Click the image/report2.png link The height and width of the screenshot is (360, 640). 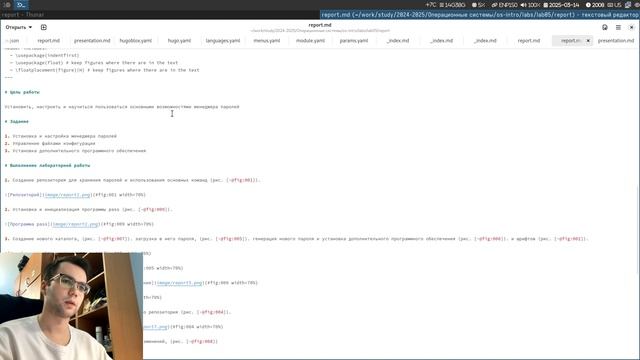[76, 224]
